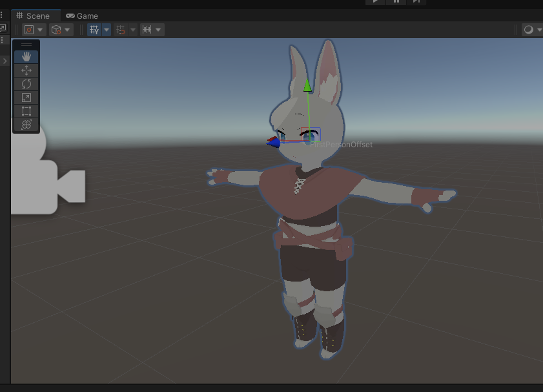Open the increment snap dropdown arrow

[158, 30]
